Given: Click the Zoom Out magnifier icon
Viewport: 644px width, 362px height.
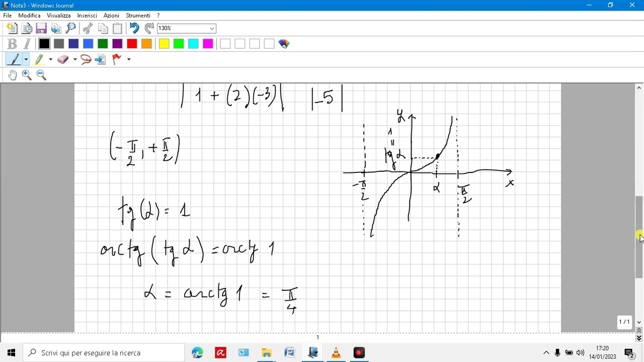Looking at the screenshot, I should point(41,75).
